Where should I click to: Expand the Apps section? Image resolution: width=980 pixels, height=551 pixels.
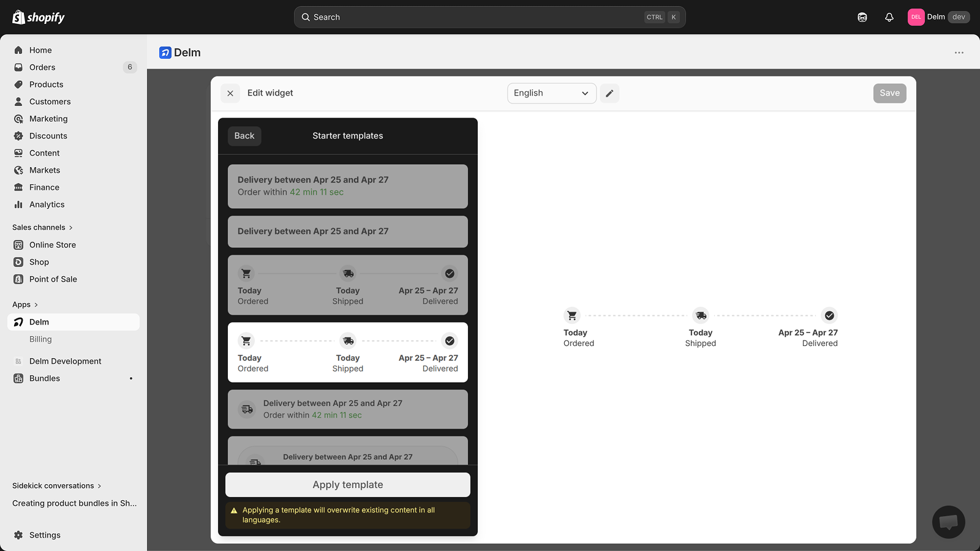pos(24,304)
